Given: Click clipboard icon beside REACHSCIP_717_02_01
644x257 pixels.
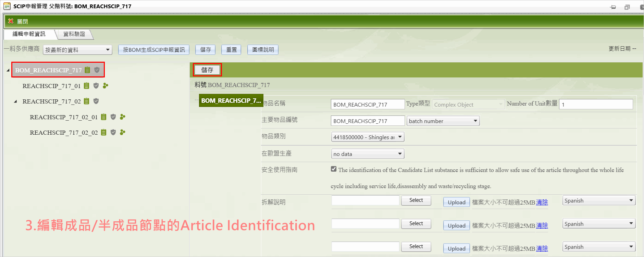Looking at the screenshot, I should click(x=104, y=117).
